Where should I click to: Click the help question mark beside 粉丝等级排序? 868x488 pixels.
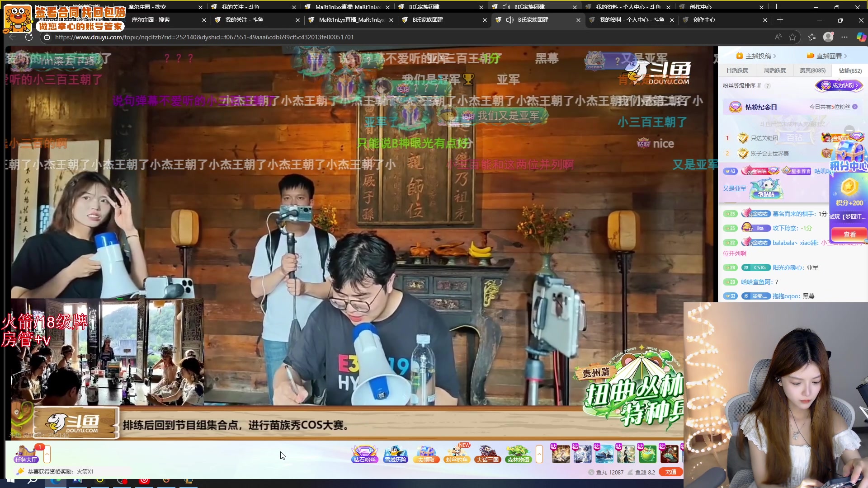click(x=768, y=86)
